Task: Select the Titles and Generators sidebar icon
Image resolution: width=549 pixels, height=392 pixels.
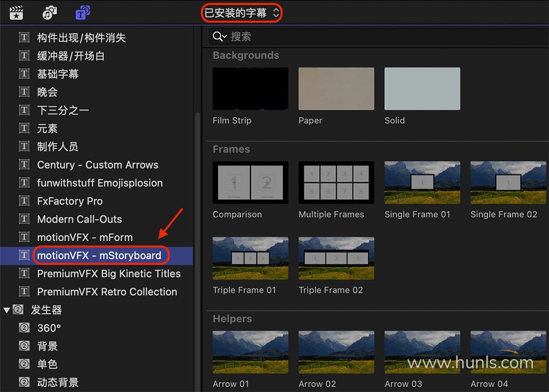Action: (x=83, y=13)
